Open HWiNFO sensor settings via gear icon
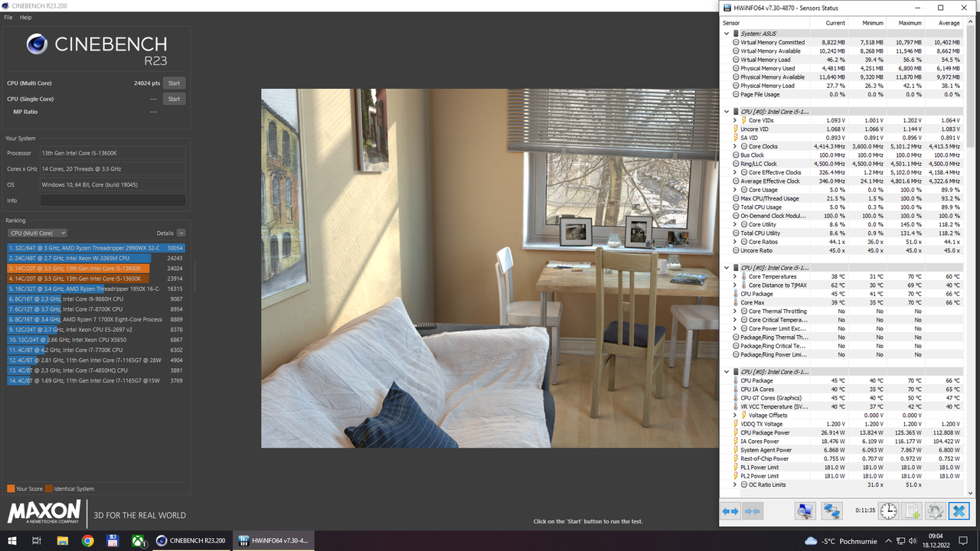 pyautogui.click(x=935, y=510)
